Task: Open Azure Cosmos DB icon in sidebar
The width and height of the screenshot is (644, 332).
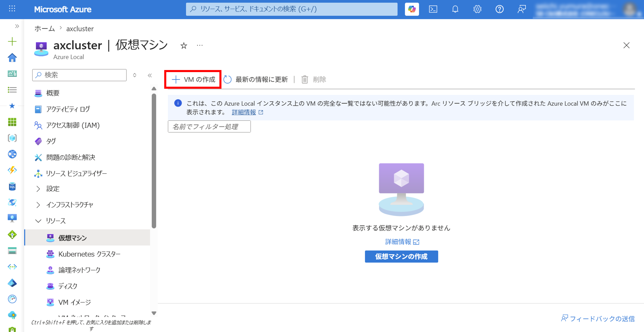Action: click(x=12, y=202)
